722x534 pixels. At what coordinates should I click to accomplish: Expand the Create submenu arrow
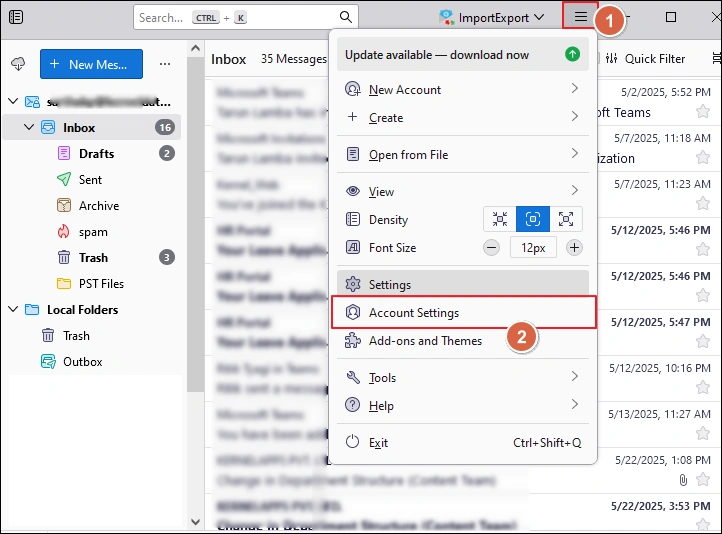coord(574,116)
